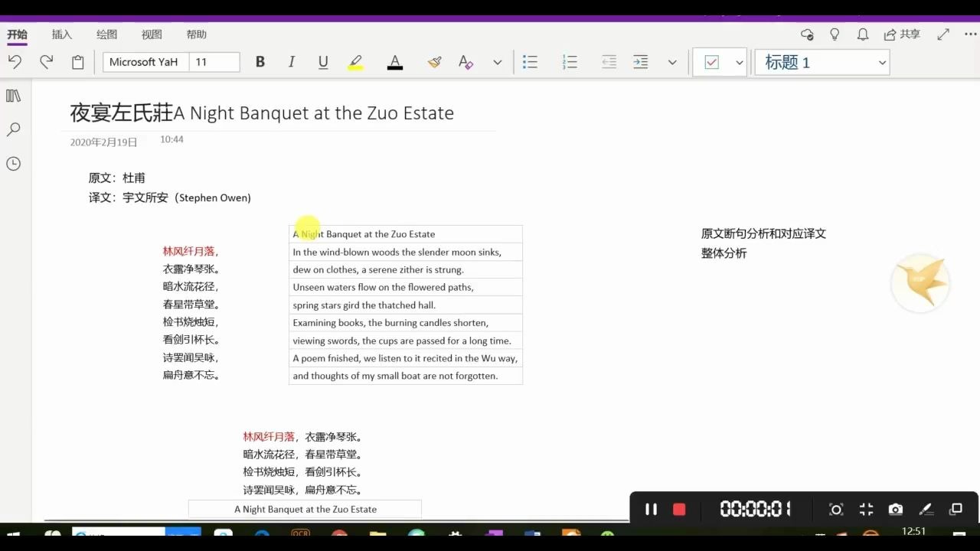Toggle underline formatting
This screenshot has width=980, height=551.
coord(323,62)
